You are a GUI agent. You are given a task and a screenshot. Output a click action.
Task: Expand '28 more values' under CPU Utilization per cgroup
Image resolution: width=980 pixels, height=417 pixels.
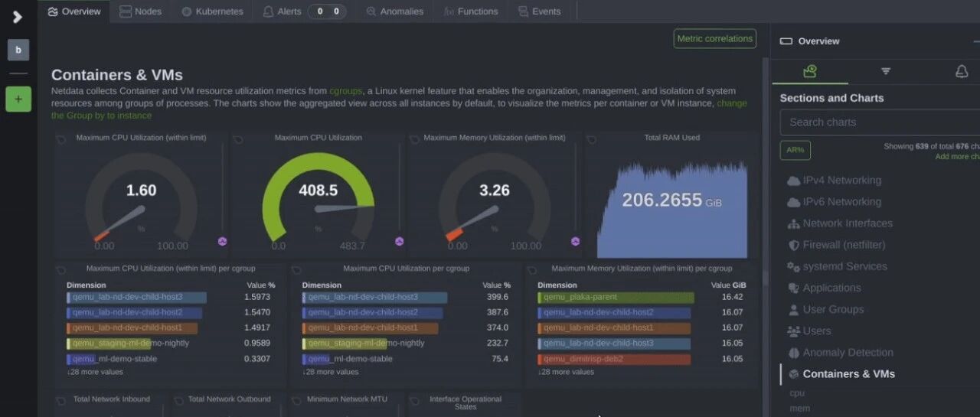pyautogui.click(x=330, y=372)
